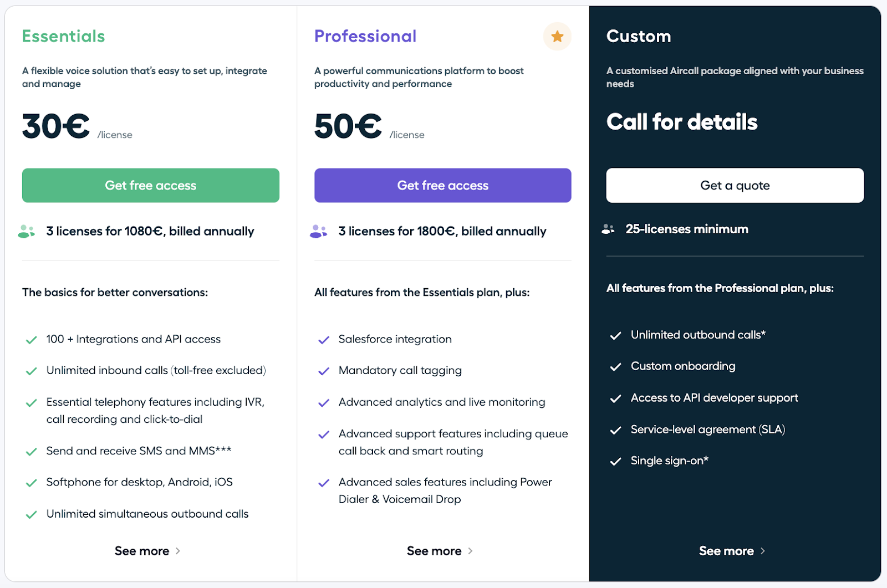Expand See more under Essentials plan
887x588 pixels.
point(147,551)
